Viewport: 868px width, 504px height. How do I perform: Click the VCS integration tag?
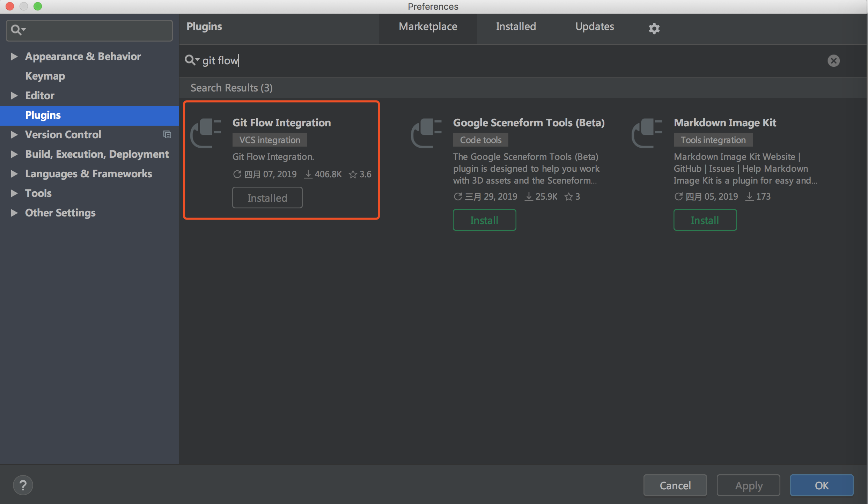[270, 140]
